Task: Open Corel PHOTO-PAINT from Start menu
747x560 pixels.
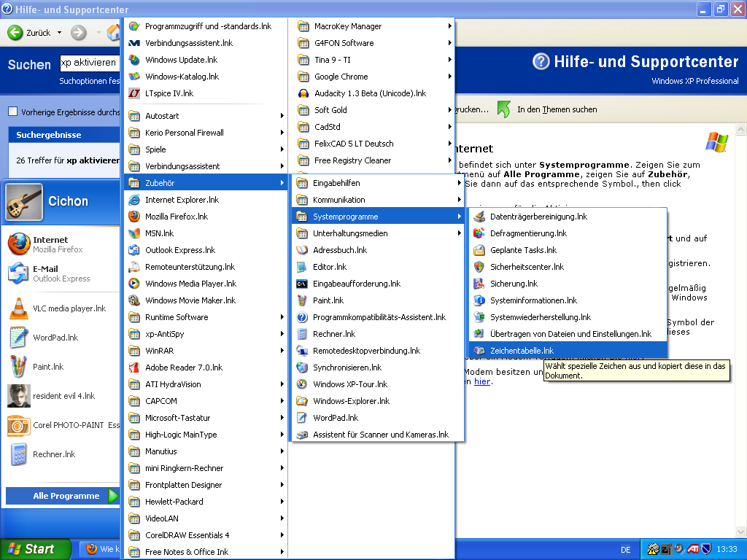Action: click(61, 425)
